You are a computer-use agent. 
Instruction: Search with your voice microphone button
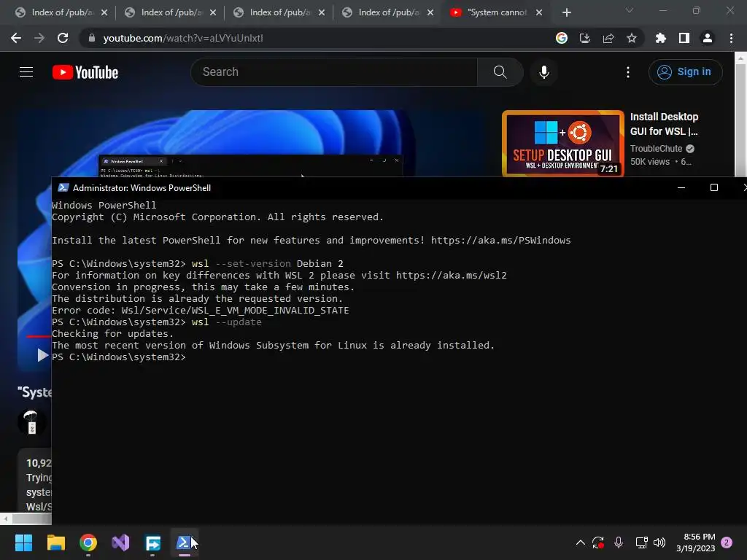tap(543, 72)
